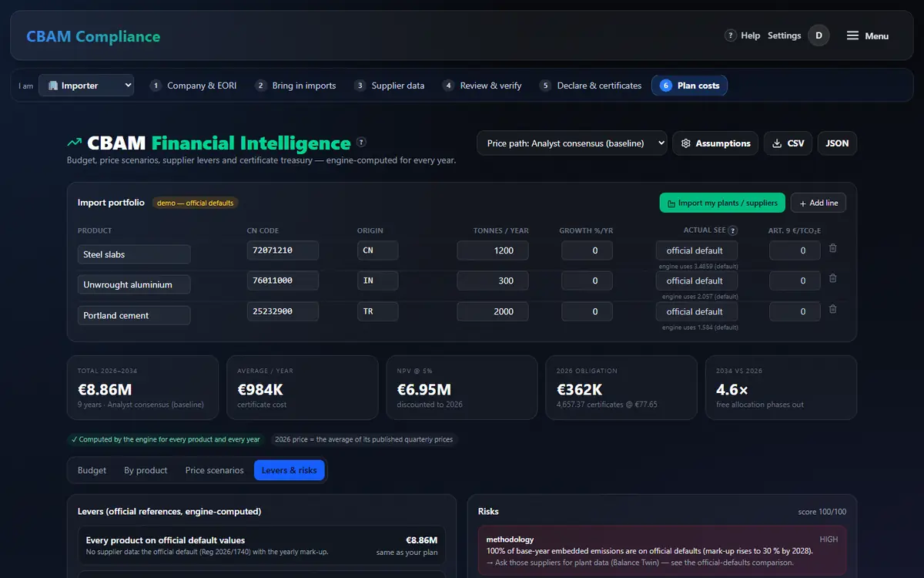Click the CN code 25232900 field
Screen dimensions: 924x578
pos(283,311)
